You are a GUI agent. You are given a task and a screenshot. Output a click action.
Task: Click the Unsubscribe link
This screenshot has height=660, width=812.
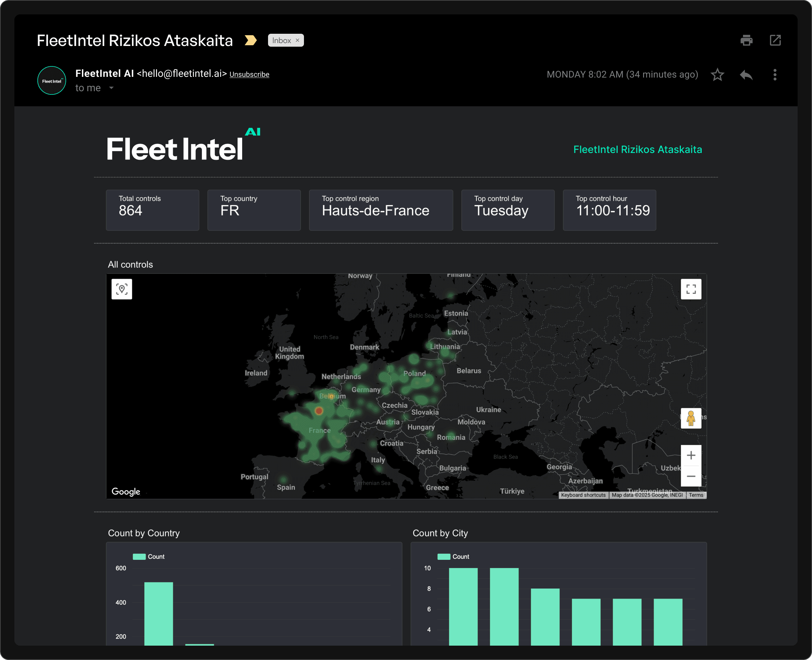point(249,75)
